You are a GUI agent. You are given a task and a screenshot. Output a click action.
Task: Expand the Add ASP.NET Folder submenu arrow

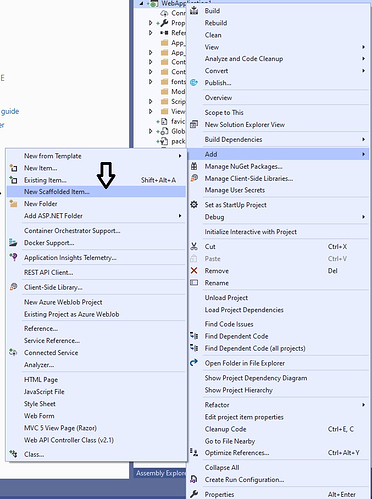[180, 216]
